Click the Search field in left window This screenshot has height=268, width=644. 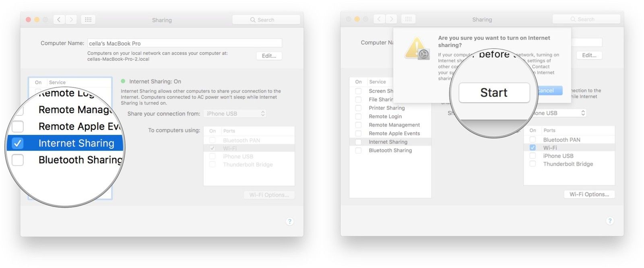coord(266,20)
